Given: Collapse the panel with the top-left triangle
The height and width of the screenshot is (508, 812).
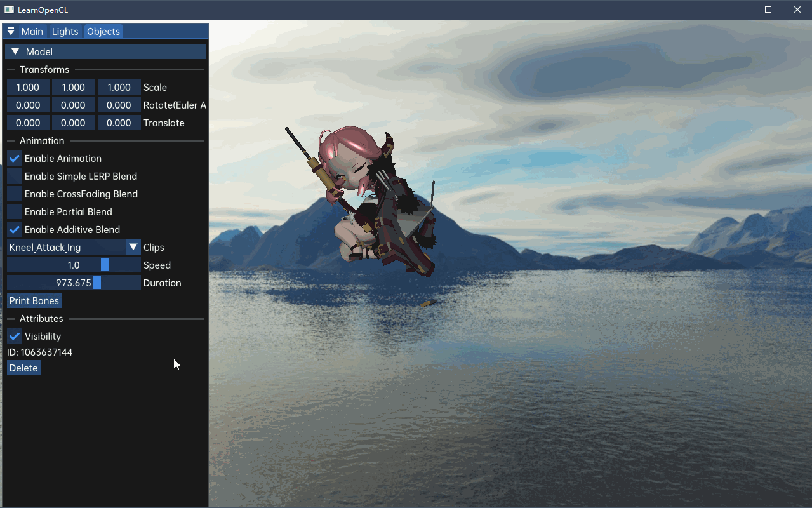Looking at the screenshot, I should tap(11, 31).
